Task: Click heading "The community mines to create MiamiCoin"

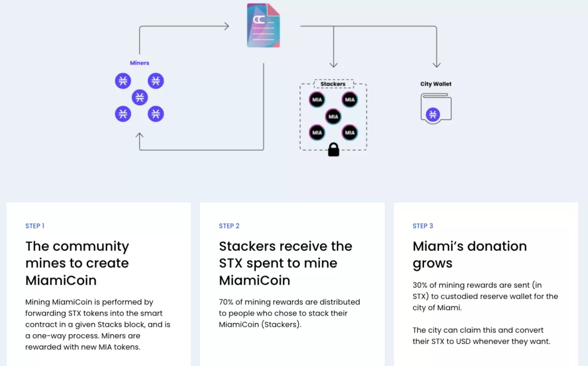Action: (77, 263)
